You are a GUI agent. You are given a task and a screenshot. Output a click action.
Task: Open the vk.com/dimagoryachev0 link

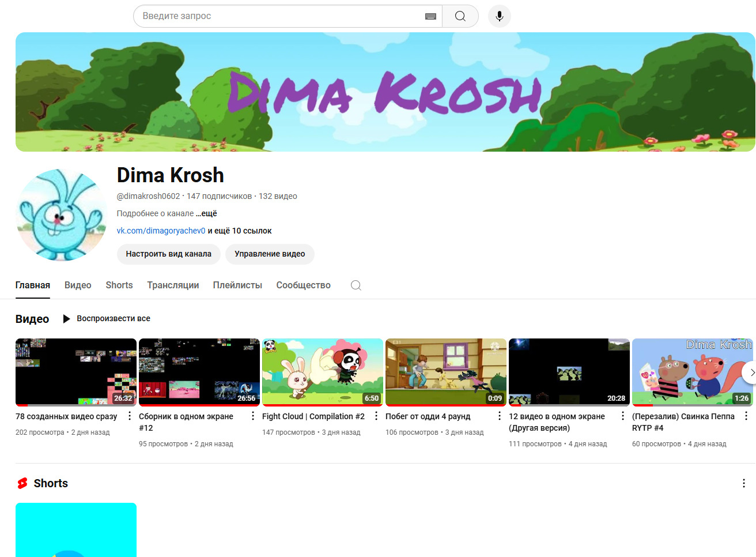(161, 231)
